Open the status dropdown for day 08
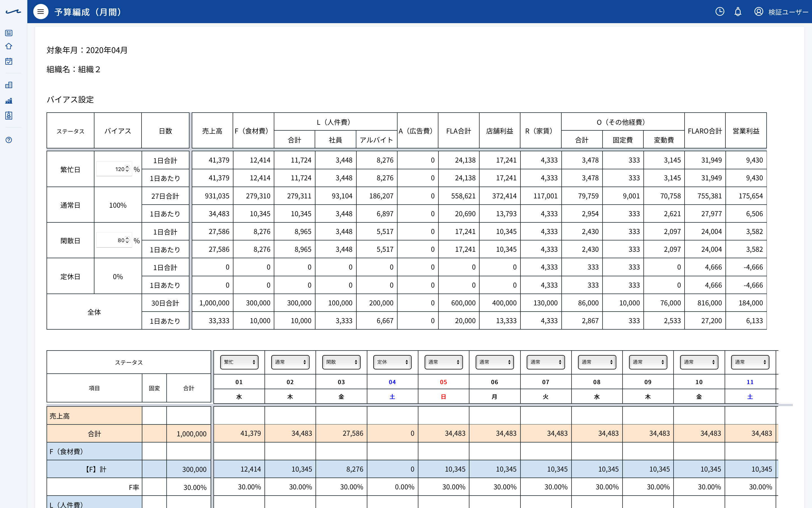812x508 pixels. tap(597, 362)
